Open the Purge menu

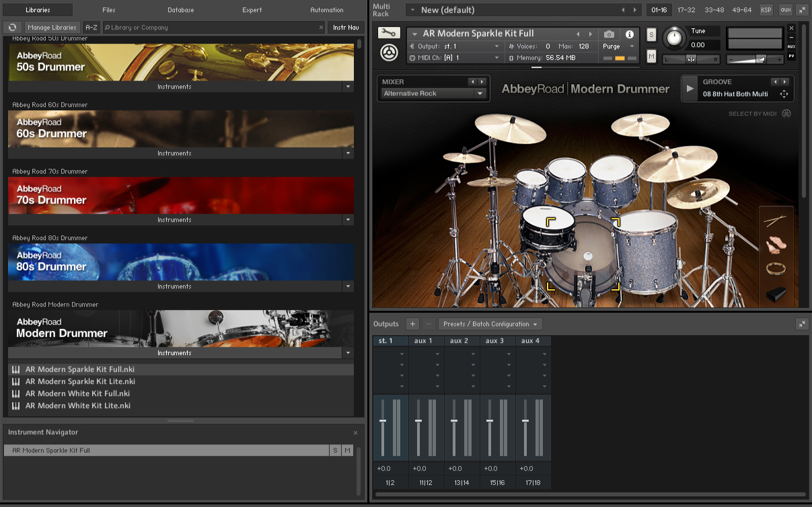tap(619, 46)
